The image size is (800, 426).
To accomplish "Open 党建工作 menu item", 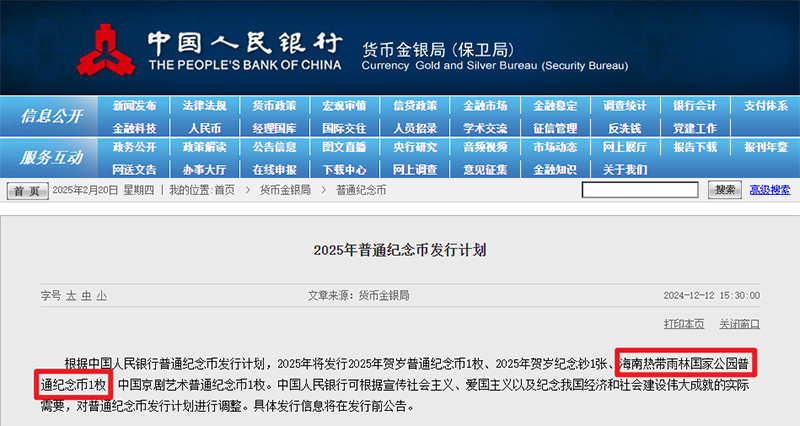I will [x=695, y=128].
